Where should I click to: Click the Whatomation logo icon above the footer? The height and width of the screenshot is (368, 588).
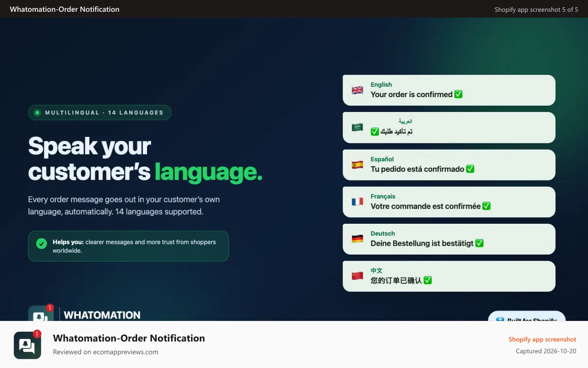point(41,314)
